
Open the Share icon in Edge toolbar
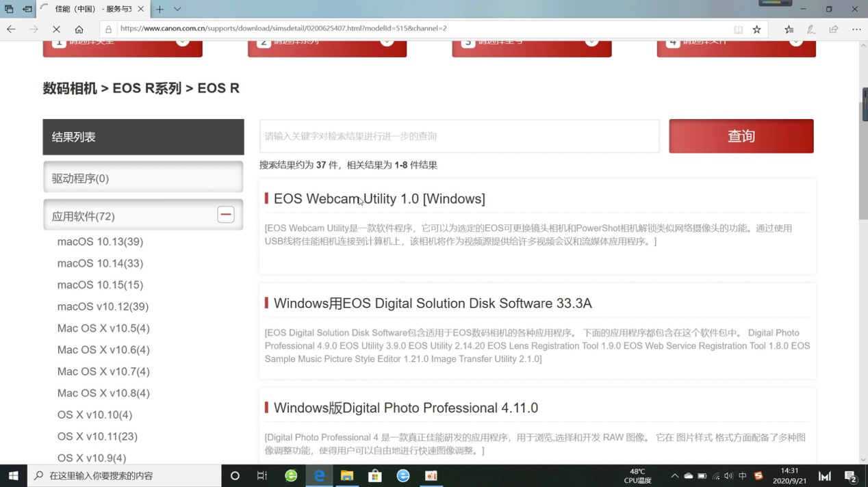pos(833,29)
